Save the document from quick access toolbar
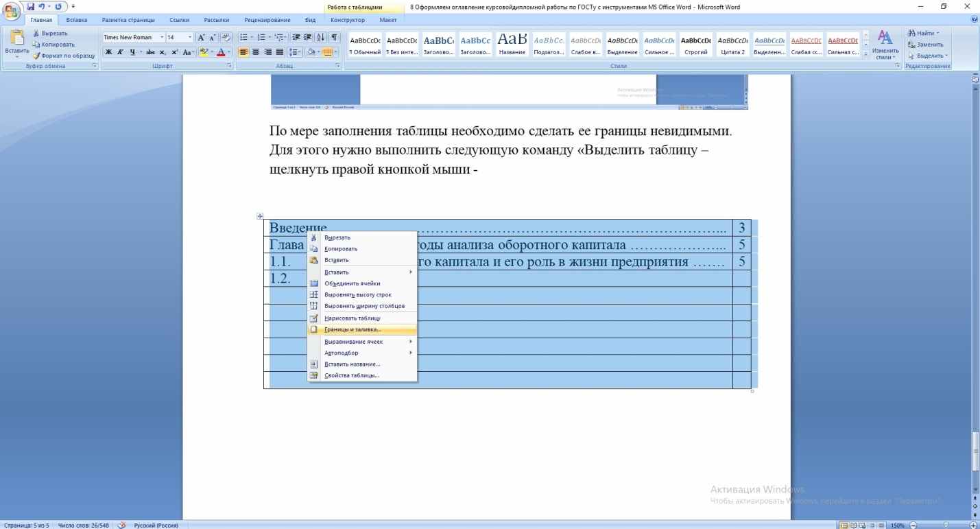Image resolution: width=980 pixels, height=529 pixels. click(30, 6)
